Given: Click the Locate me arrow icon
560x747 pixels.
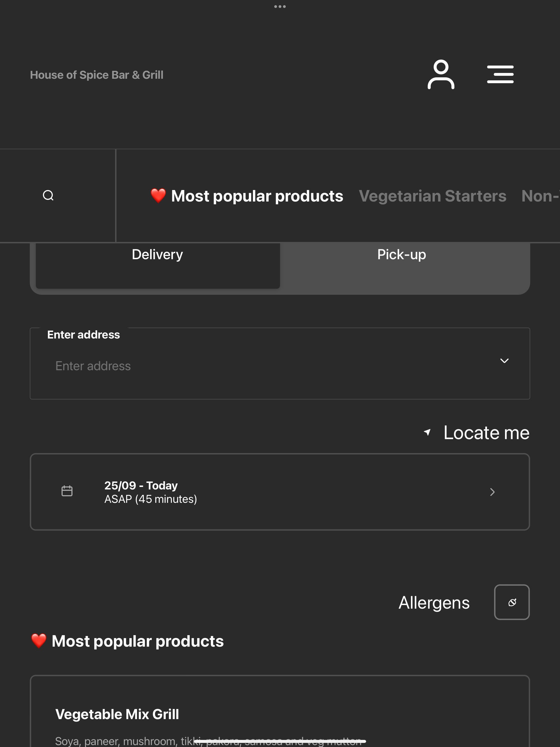Looking at the screenshot, I should [427, 432].
